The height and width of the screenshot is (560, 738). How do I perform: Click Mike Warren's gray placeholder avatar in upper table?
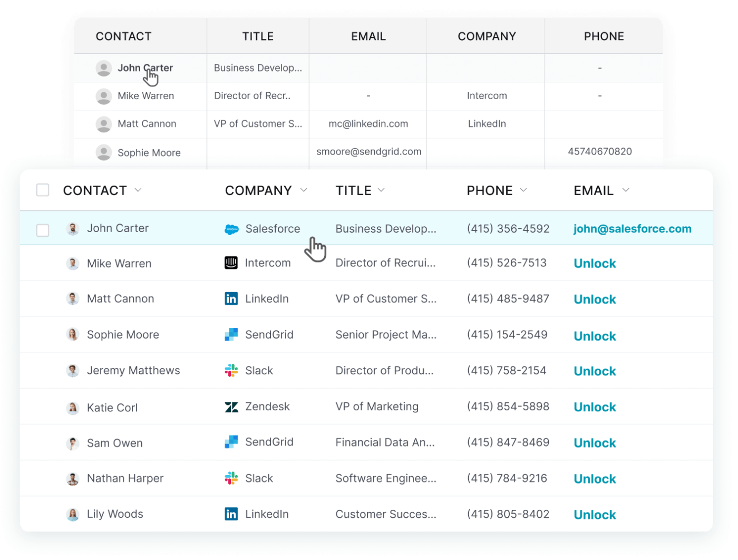click(104, 96)
